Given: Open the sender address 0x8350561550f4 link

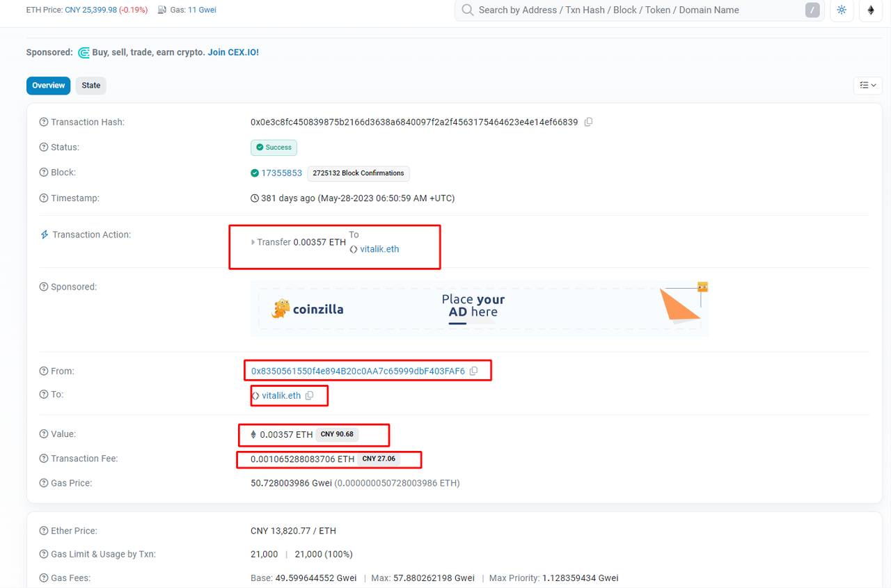Looking at the screenshot, I should 358,371.
